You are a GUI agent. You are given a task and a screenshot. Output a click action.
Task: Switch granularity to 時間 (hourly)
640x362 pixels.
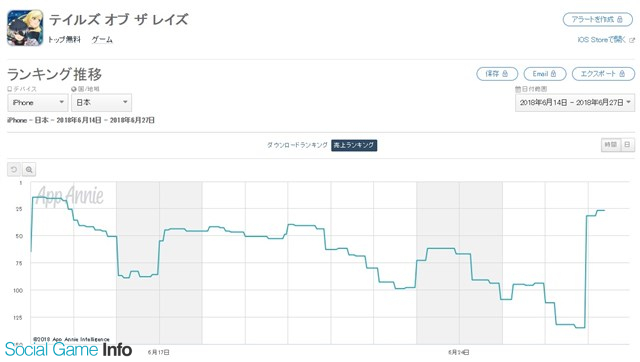[x=611, y=145]
